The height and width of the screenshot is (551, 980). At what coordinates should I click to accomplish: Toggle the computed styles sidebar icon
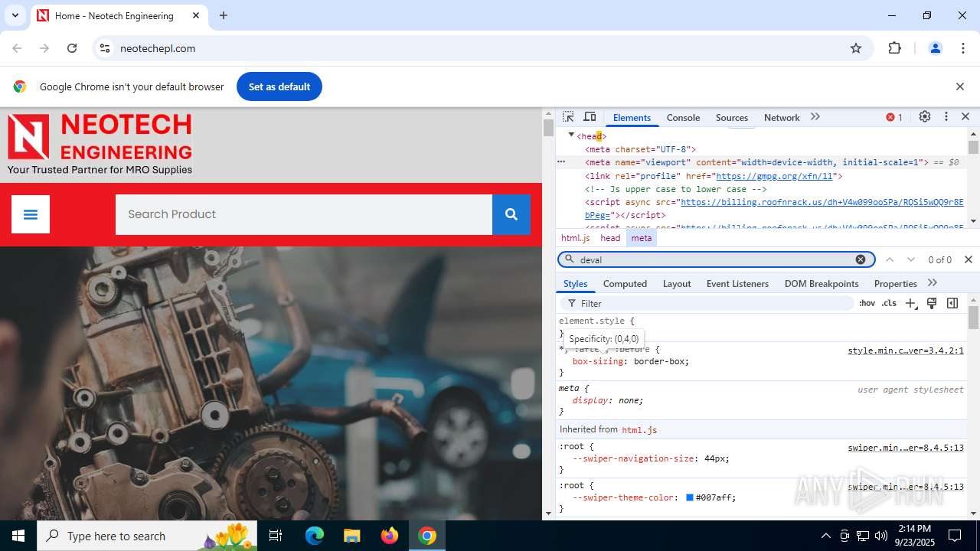pyautogui.click(x=952, y=303)
